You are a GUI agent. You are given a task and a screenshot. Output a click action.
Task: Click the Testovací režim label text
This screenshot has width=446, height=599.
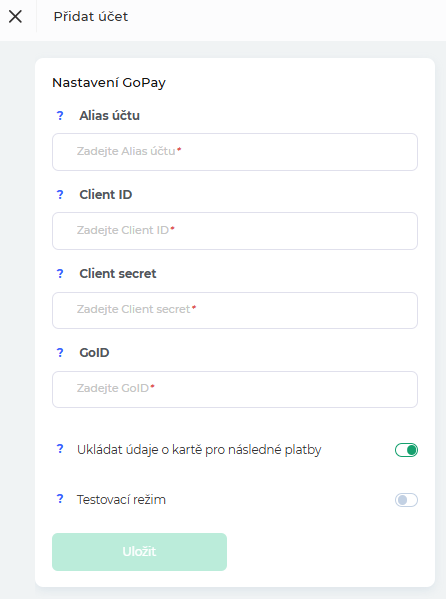121,500
